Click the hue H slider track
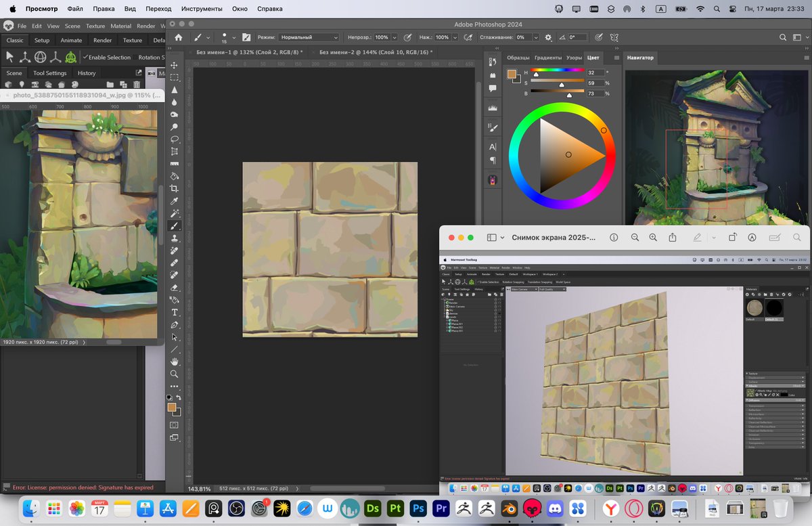Viewport: 812px width, 526px height. (557, 71)
